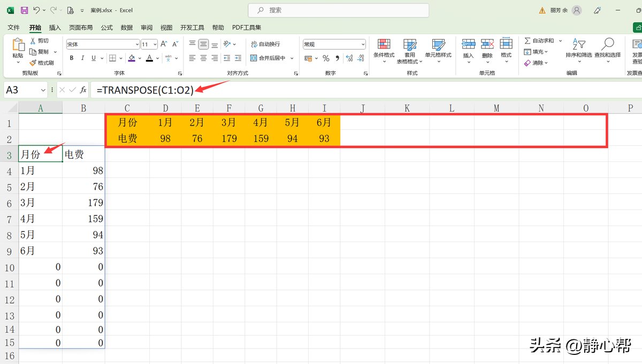This screenshot has height=364, width=642.
Task: Align text right
Action: (x=215, y=58)
